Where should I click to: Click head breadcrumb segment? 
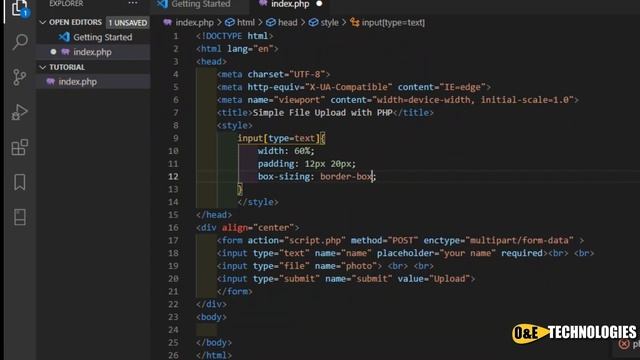click(287, 22)
